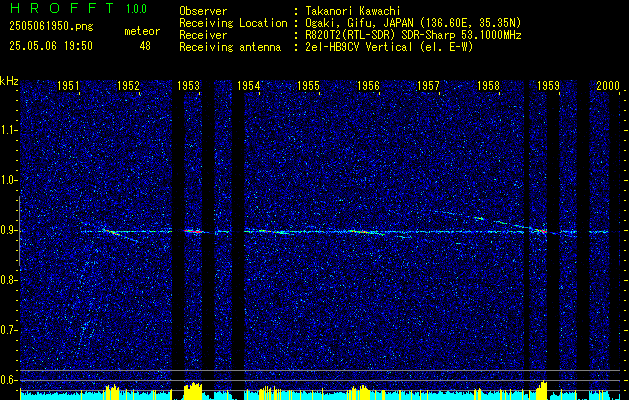
Task: Click the 2000 time marker
Action: [x=608, y=85]
